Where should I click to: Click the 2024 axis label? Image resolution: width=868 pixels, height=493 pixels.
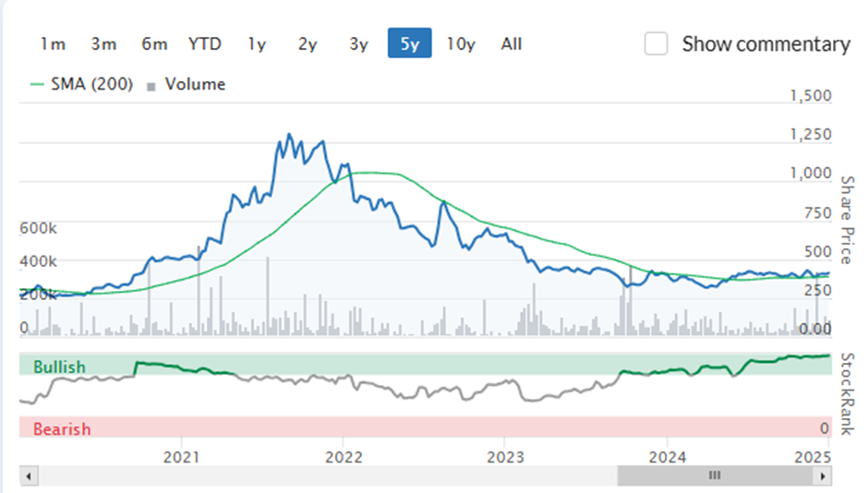[x=668, y=457]
